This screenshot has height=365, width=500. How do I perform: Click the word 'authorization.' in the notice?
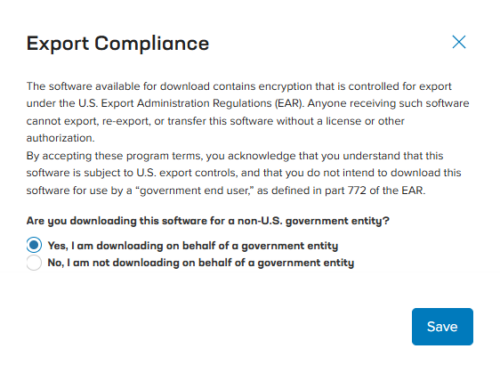pyautogui.click(x=60, y=138)
